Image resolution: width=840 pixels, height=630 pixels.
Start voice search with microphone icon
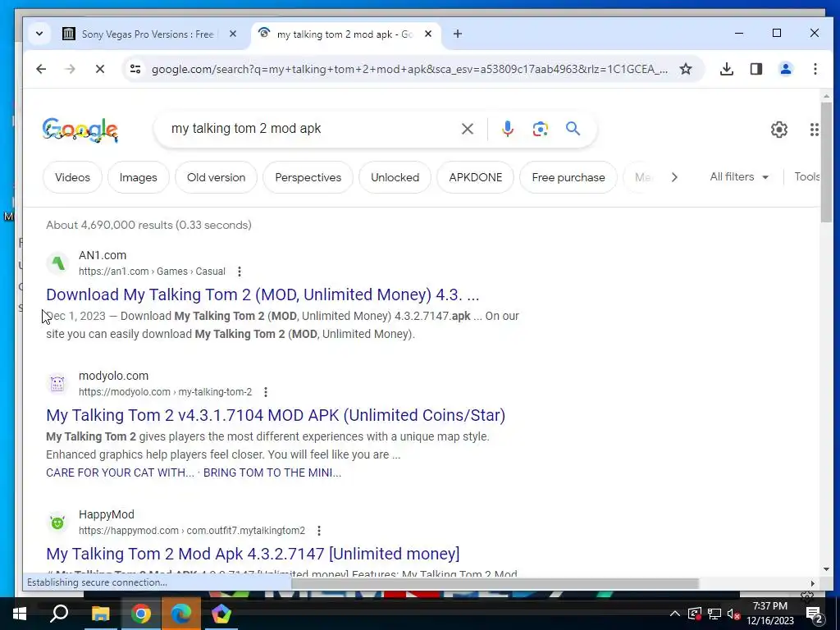coord(507,129)
